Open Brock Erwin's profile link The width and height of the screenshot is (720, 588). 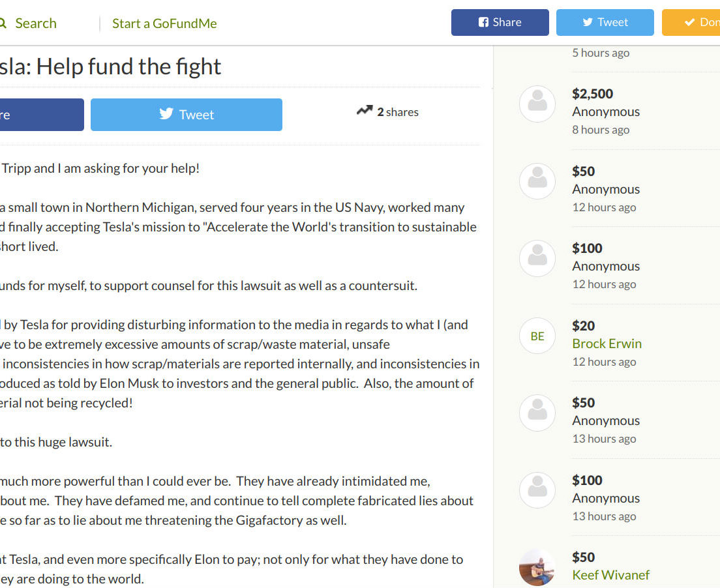click(607, 344)
